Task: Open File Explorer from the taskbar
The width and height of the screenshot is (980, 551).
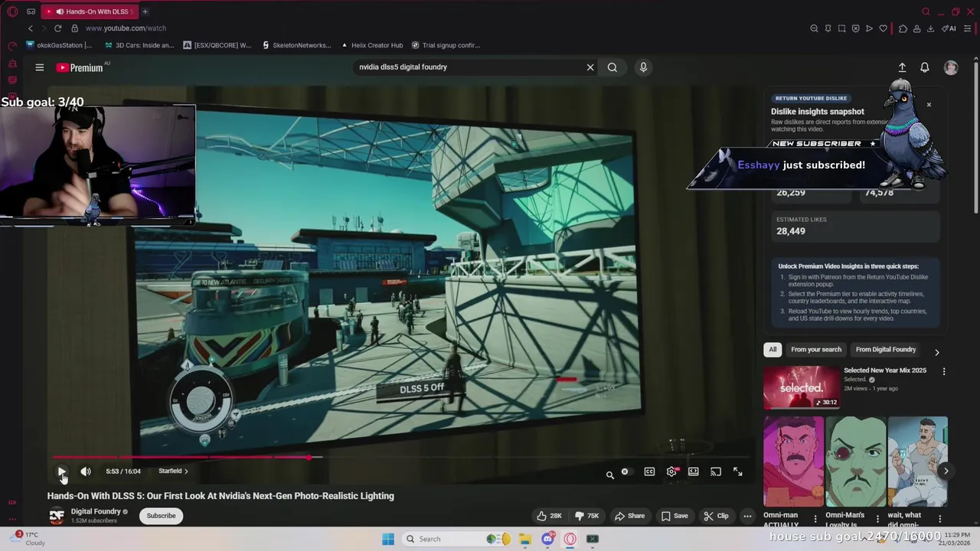Action: tap(524, 539)
